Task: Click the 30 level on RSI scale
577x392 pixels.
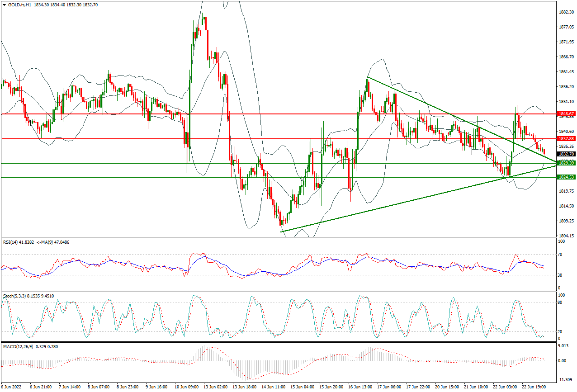Action: coord(561,275)
